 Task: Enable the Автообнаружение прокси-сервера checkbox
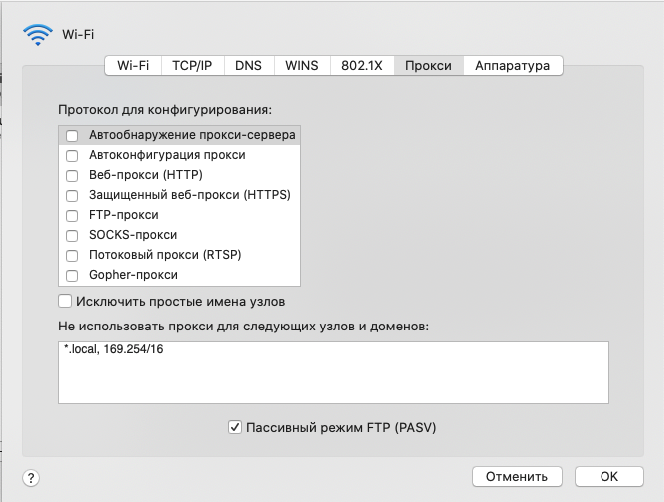[x=72, y=135]
